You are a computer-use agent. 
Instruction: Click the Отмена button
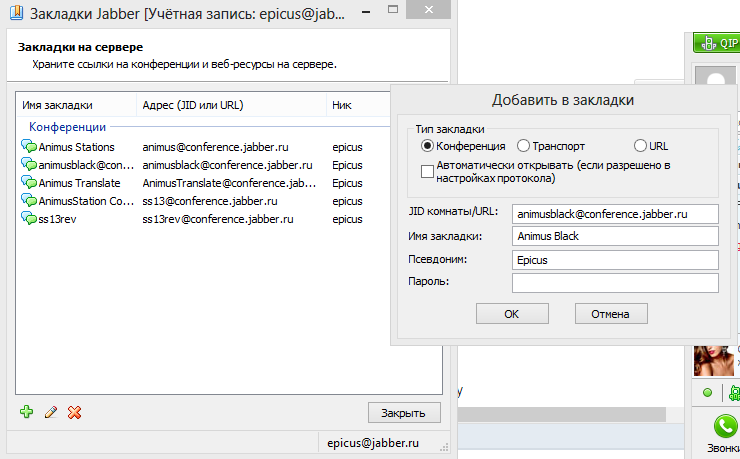pyautogui.click(x=611, y=314)
